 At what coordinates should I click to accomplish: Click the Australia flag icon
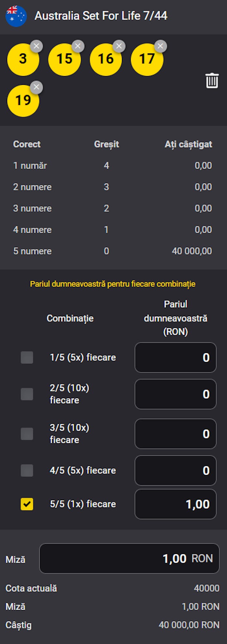click(x=16, y=15)
